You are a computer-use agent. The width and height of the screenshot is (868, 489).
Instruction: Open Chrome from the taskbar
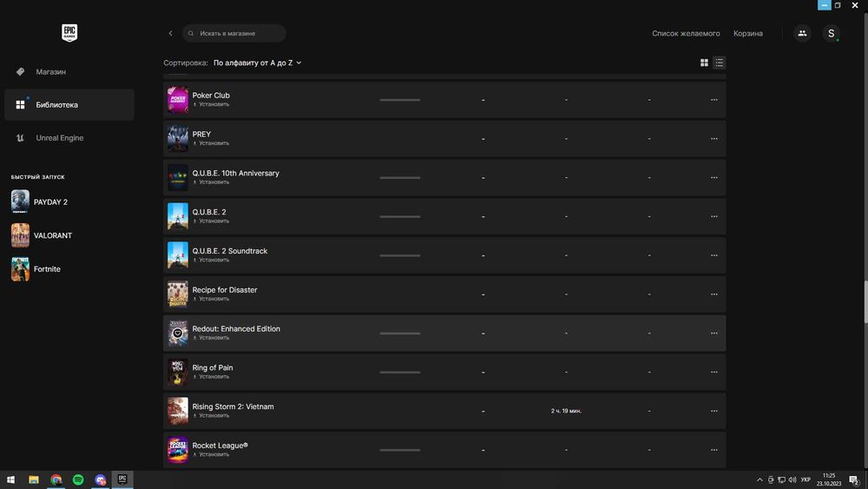click(56, 479)
